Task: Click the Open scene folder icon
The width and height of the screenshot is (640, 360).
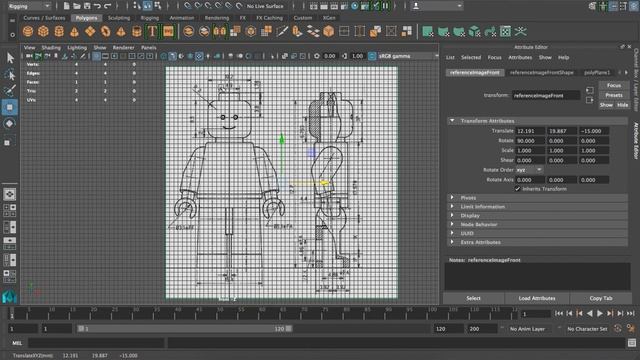Action: (77, 6)
